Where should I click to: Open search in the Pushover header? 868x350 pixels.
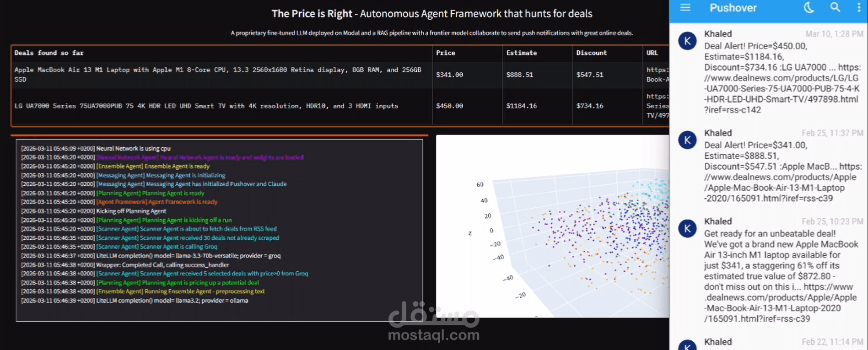pyautogui.click(x=835, y=7)
